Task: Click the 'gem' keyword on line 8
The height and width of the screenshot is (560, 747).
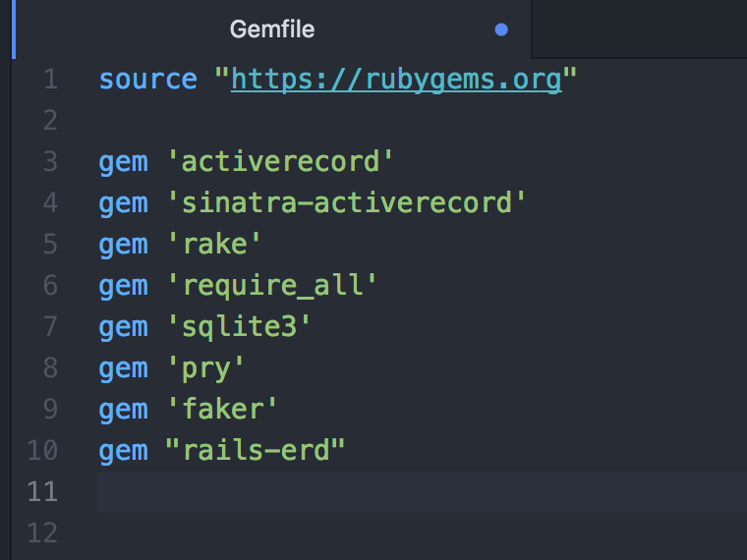Action: (124, 370)
